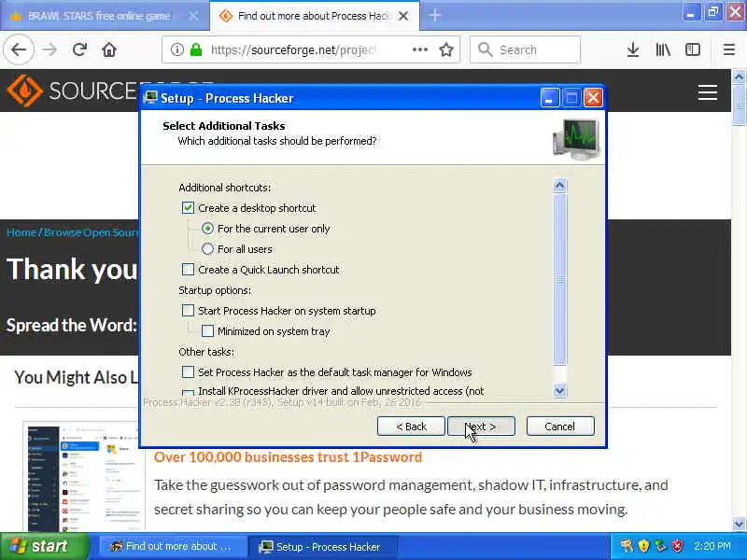
Task: Close the Setup - Process Hacker dialog
Action: coord(593,98)
